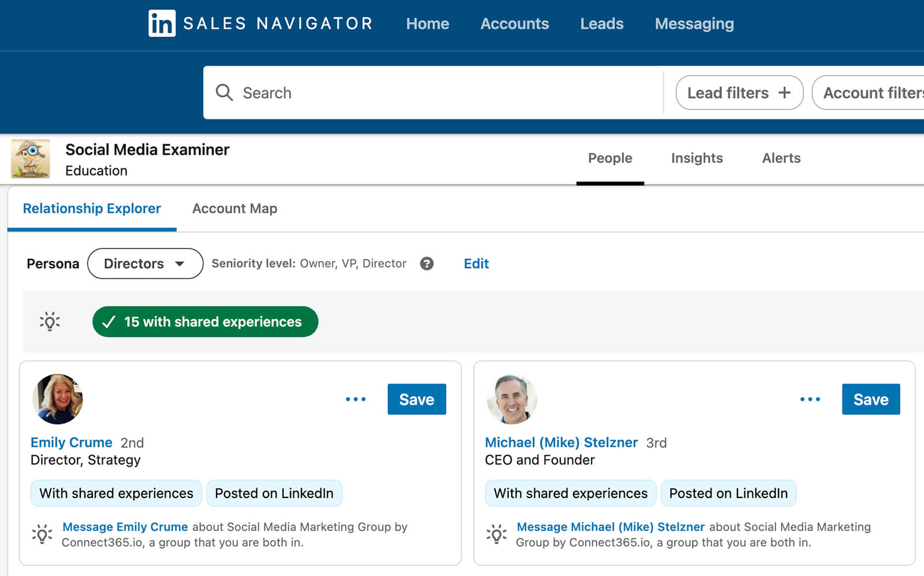Image resolution: width=924 pixels, height=576 pixels.
Task: Go to Home in the navigation bar
Action: coord(427,24)
